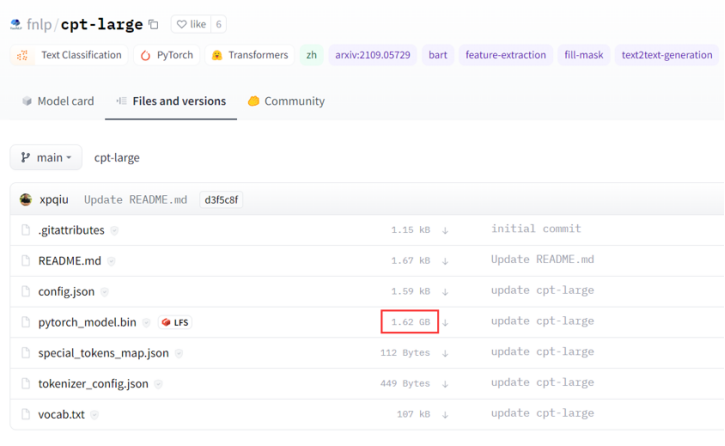Click the LFS badge on pytorch_model.bin
The height and width of the screenshot is (446, 725).
point(175,322)
